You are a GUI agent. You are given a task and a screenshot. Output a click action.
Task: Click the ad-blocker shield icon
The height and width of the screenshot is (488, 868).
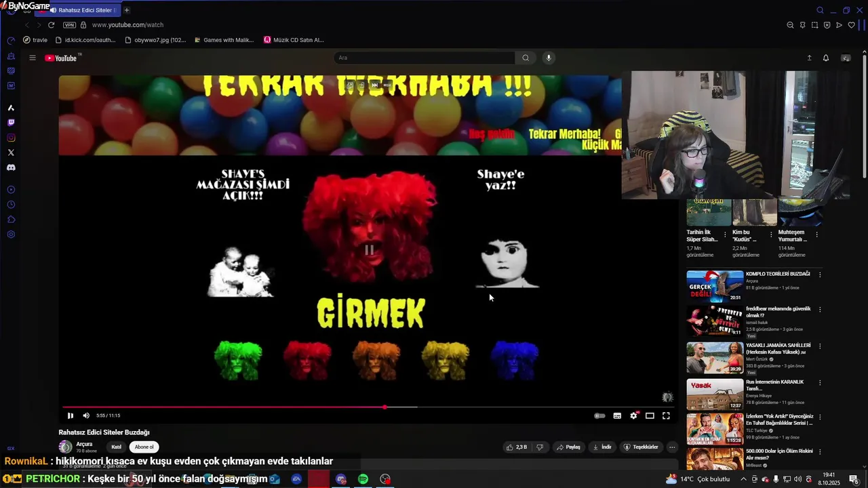pyautogui.click(x=827, y=25)
